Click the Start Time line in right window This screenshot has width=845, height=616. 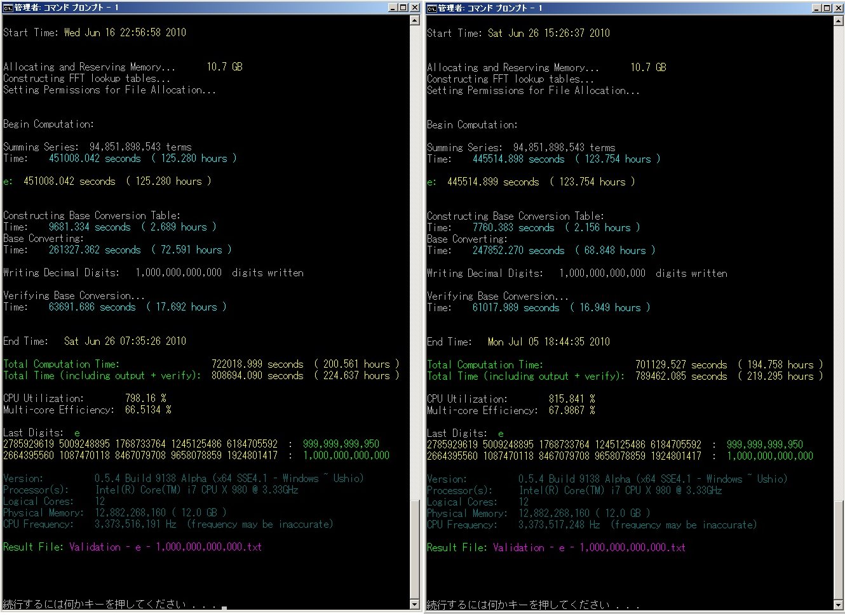click(518, 33)
